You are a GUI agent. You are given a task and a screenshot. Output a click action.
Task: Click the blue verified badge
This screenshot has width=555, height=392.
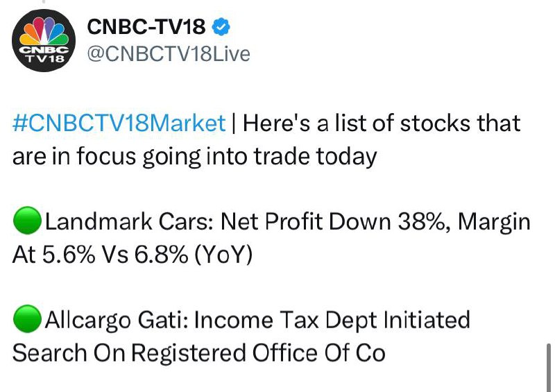tap(221, 26)
